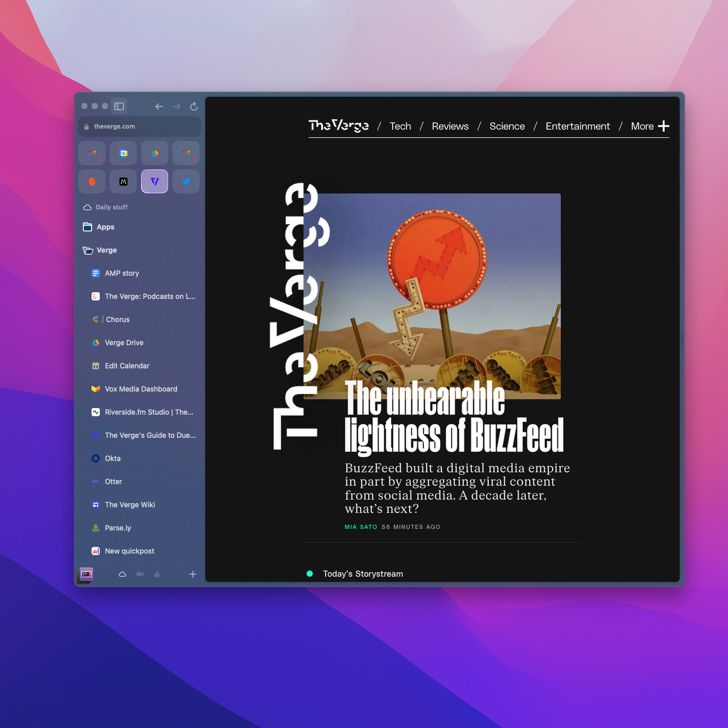This screenshot has width=728, height=728.
Task: Open the Okta tab
Action: tap(139, 458)
